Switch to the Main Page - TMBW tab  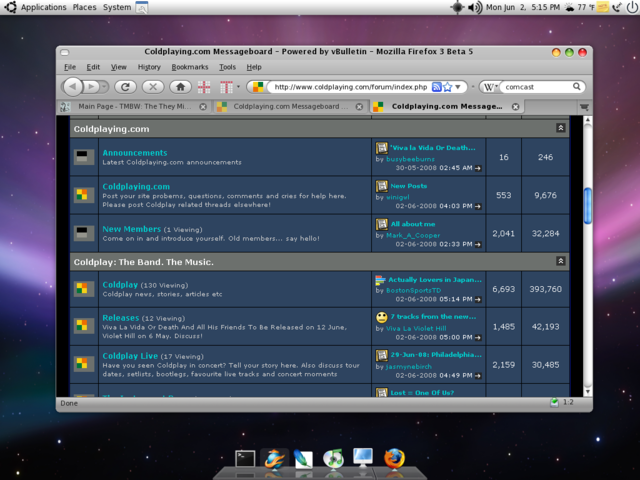[x=133, y=107]
